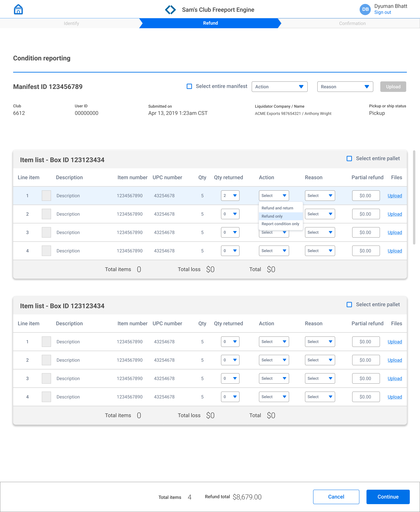This screenshot has width=420, height=512.
Task: Open Qty returned dropdown for first box line 4
Action: coord(230,251)
